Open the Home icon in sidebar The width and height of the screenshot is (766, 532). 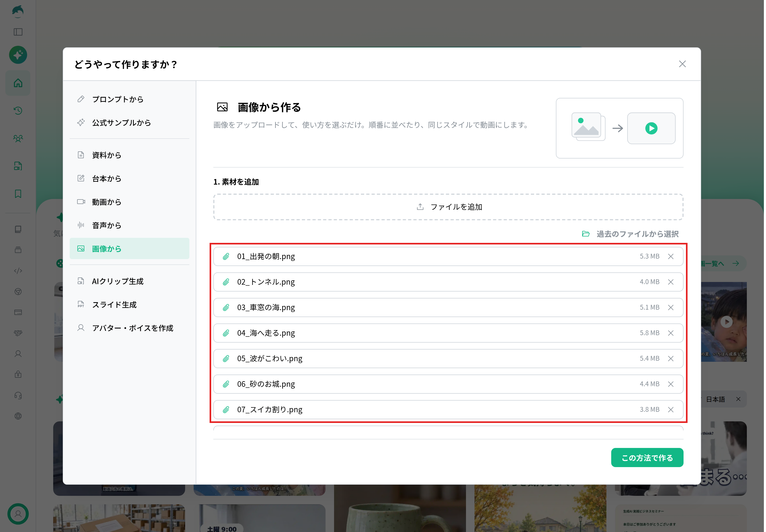pos(18,83)
